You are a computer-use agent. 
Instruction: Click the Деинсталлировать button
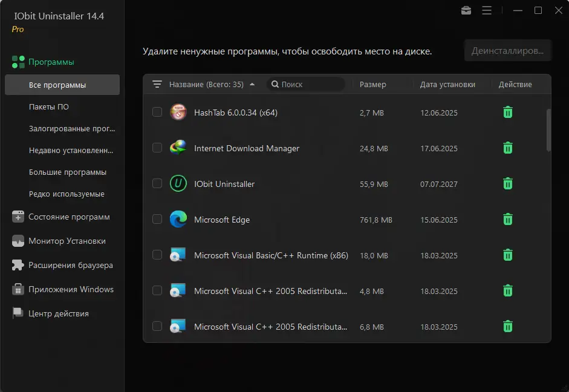point(507,51)
